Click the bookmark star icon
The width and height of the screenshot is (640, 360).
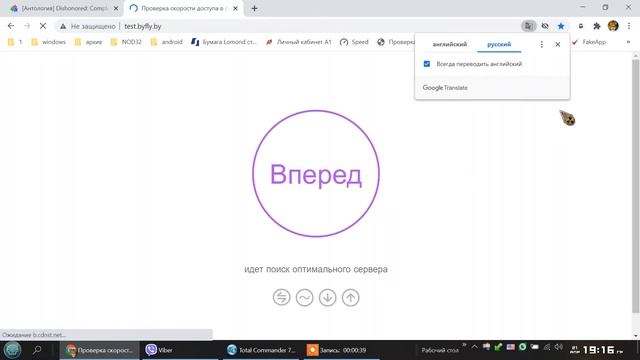click(x=561, y=26)
